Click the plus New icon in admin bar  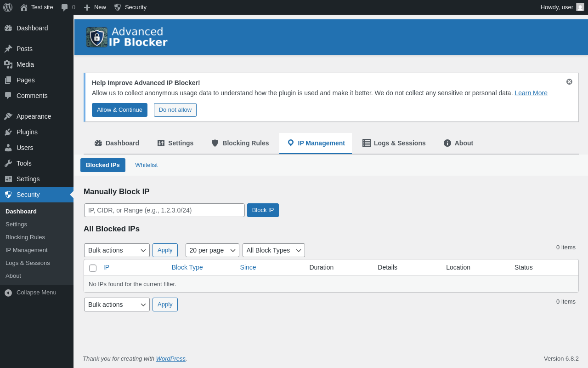click(x=87, y=7)
